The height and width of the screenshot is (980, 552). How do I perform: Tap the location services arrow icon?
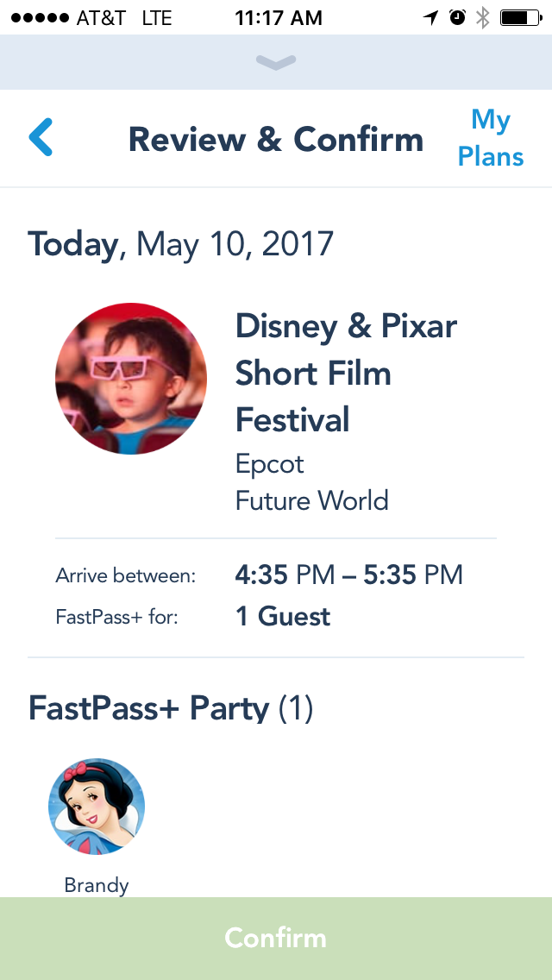[430, 18]
